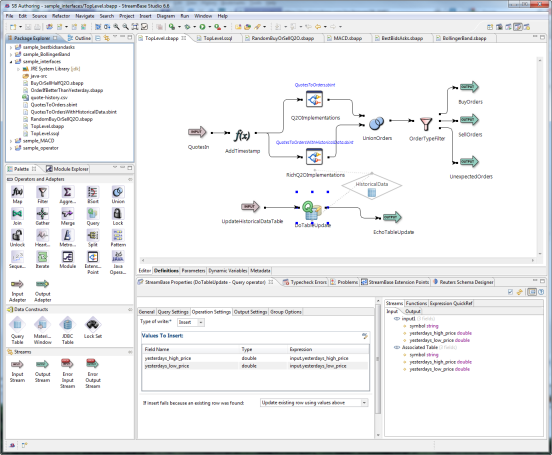Pick the Filter operator from the palette
552x455 pixels.
pyautogui.click(x=42, y=195)
